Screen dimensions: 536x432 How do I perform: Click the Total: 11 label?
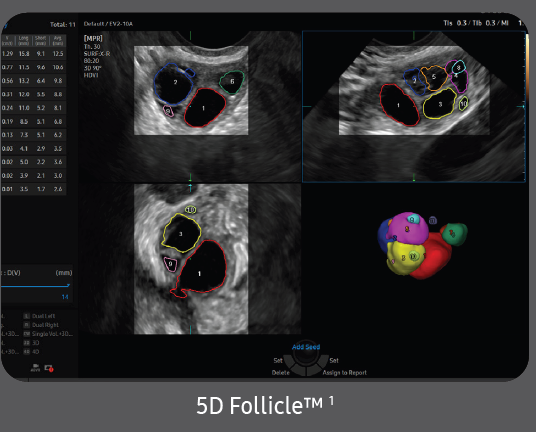click(63, 25)
